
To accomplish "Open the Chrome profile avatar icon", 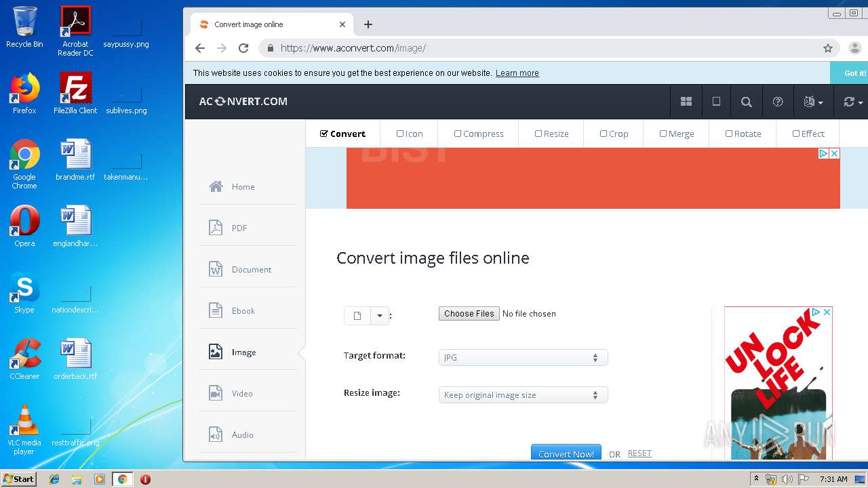I will [854, 48].
